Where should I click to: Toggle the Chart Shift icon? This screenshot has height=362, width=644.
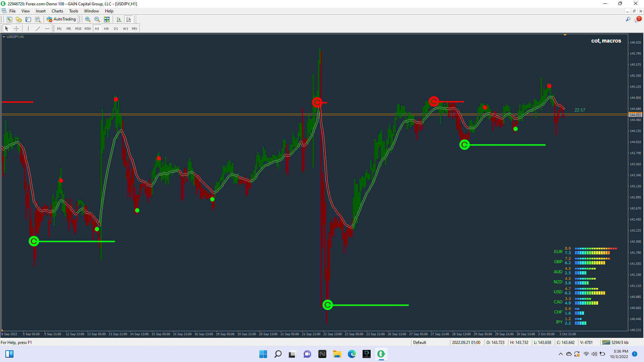point(128,19)
